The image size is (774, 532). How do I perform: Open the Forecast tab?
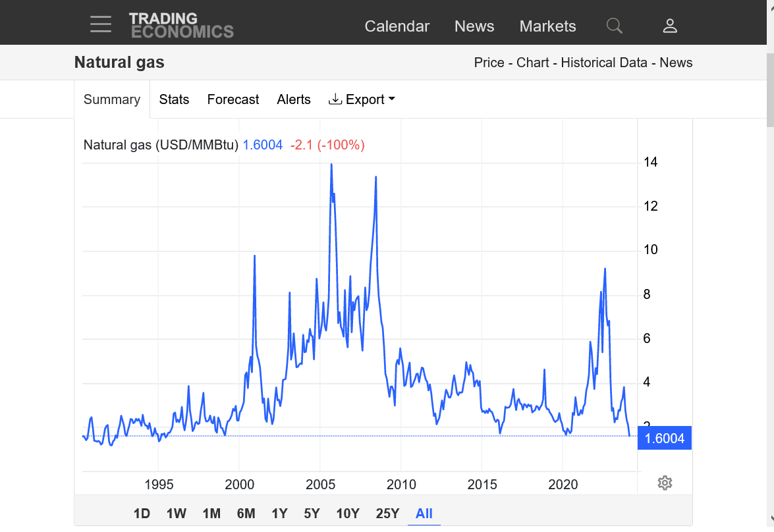coord(233,99)
